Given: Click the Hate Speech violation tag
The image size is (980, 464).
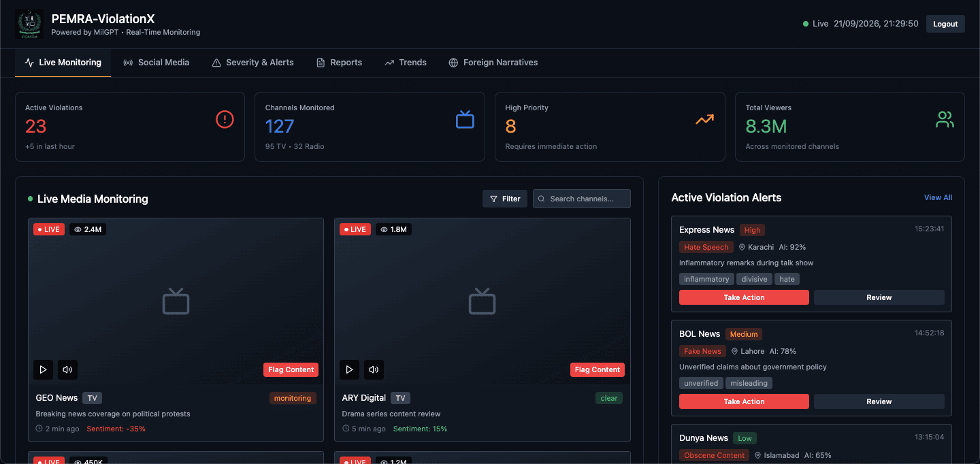Looking at the screenshot, I should (706, 247).
